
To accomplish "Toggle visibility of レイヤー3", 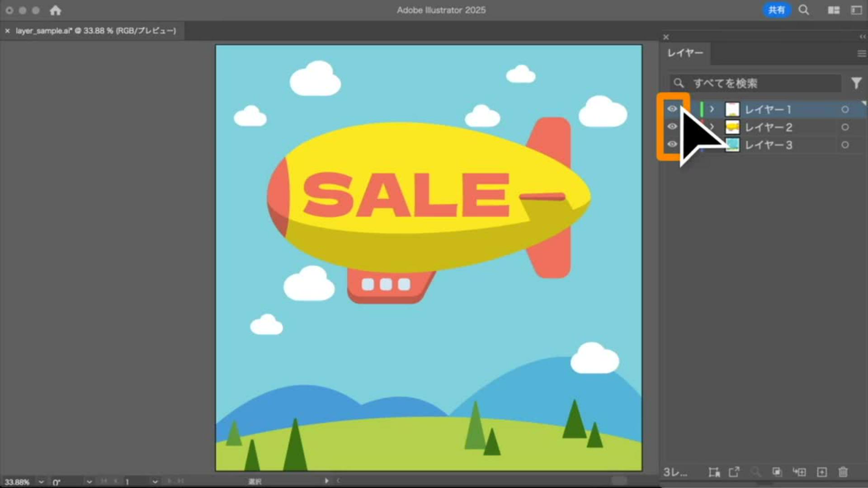I will (672, 144).
